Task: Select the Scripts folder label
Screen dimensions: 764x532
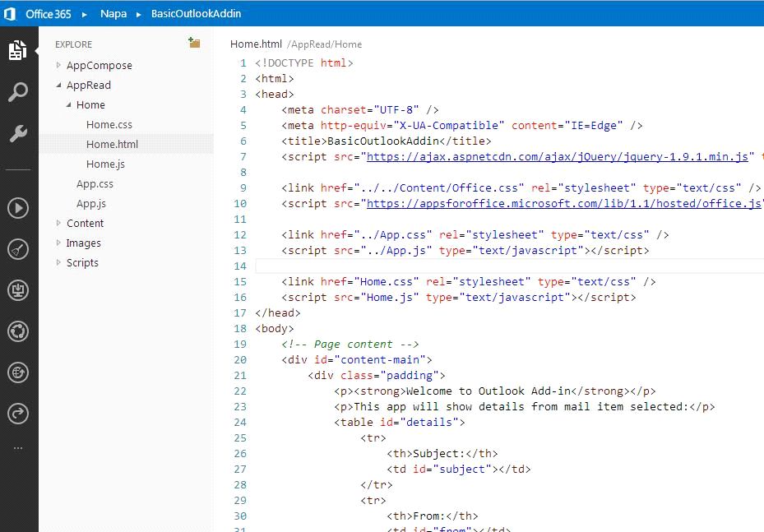Action: pos(82,262)
